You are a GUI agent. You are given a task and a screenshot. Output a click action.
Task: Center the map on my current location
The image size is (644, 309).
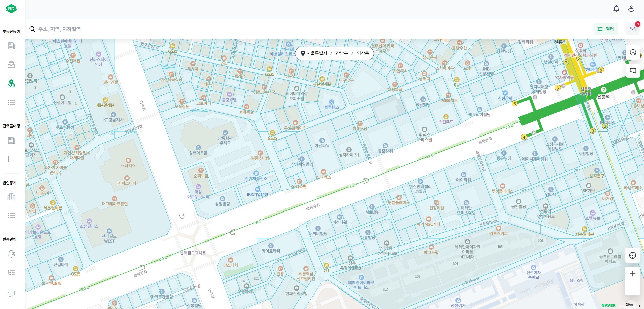[632, 255]
